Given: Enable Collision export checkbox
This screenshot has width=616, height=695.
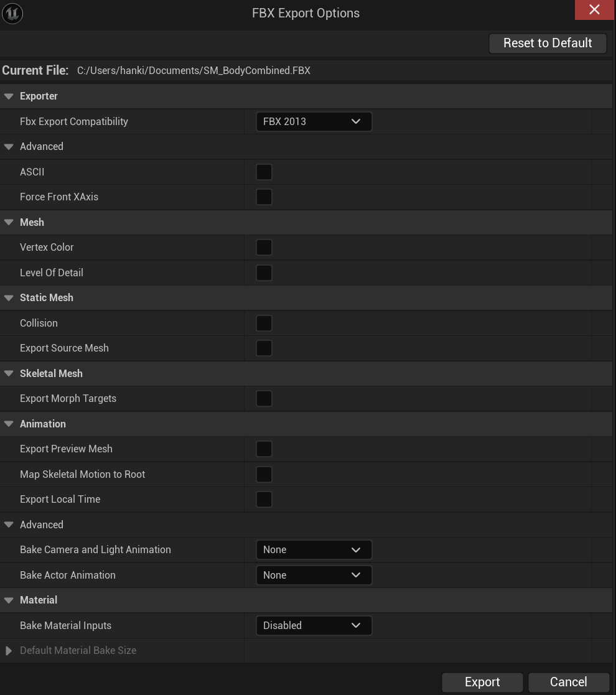Looking at the screenshot, I should pos(264,323).
